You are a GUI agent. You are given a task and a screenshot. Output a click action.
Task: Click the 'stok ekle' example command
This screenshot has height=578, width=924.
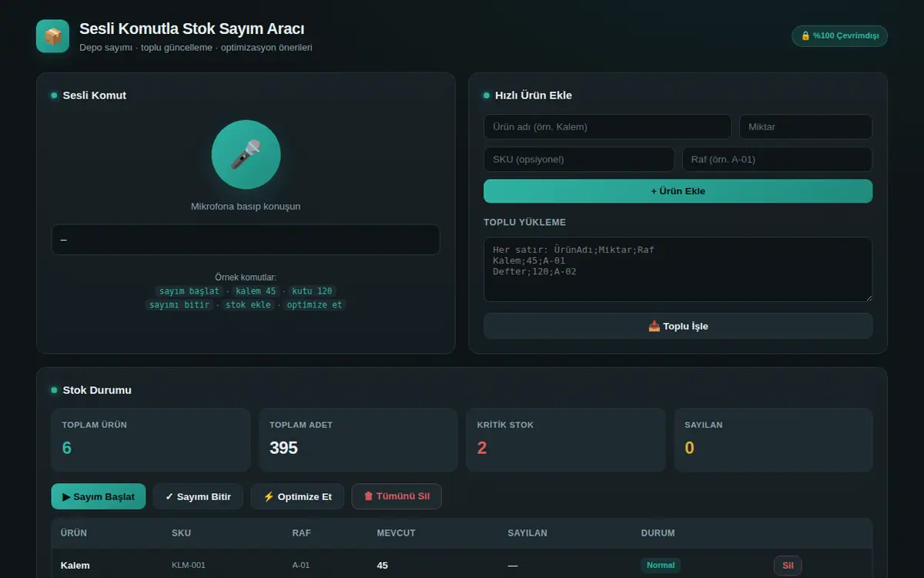click(x=249, y=305)
